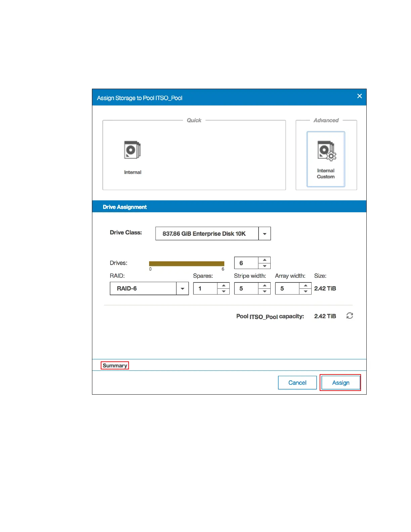Viewport: 411px width, 532px height.
Task: Click the Assign button
Action: click(x=341, y=383)
